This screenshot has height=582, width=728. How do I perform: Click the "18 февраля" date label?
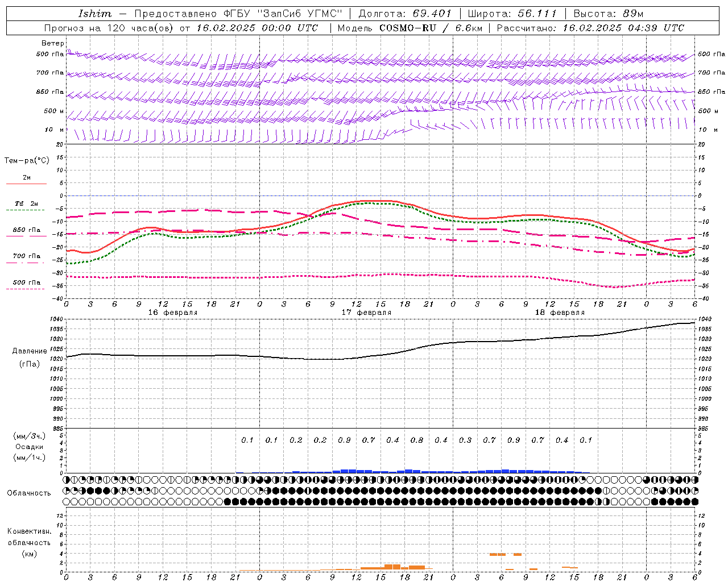[560, 313]
